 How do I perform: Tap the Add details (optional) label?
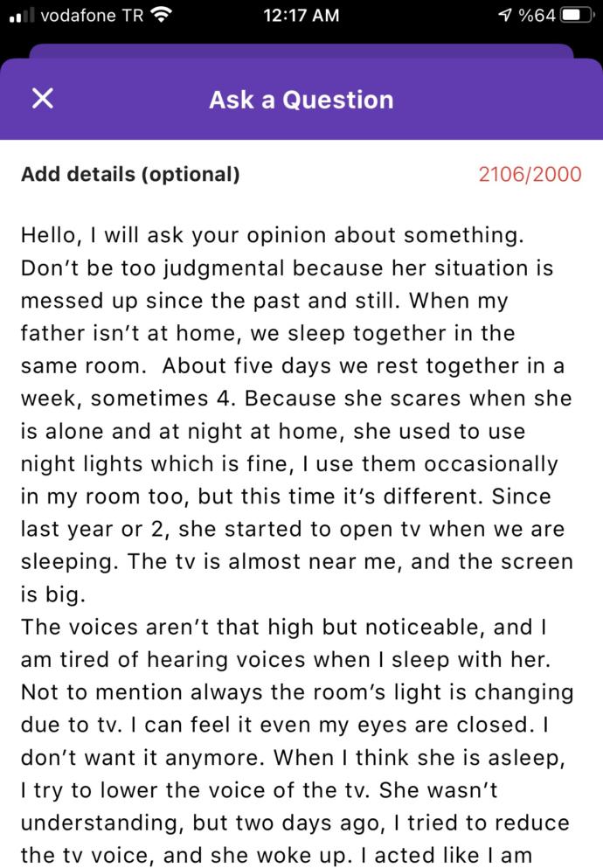click(x=130, y=174)
